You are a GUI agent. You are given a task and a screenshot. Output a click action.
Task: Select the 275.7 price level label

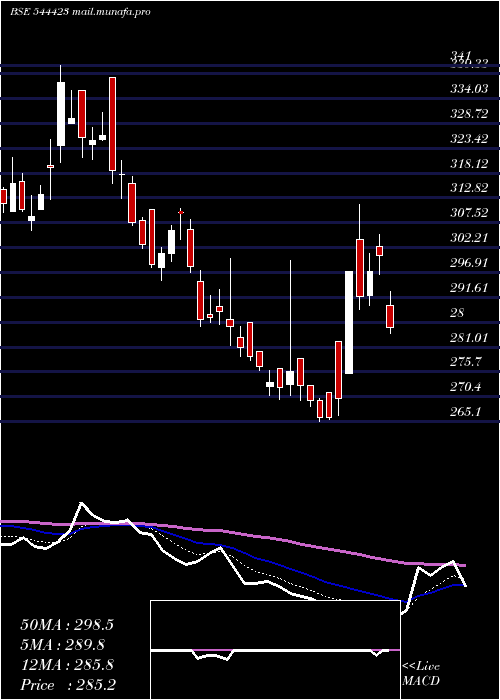[466, 362]
